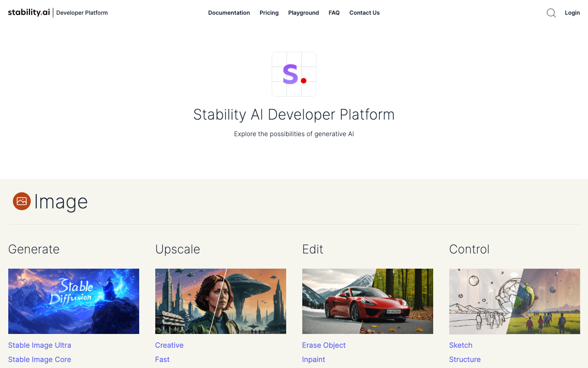Open the FAQ page
The image size is (588, 368).
click(x=334, y=13)
